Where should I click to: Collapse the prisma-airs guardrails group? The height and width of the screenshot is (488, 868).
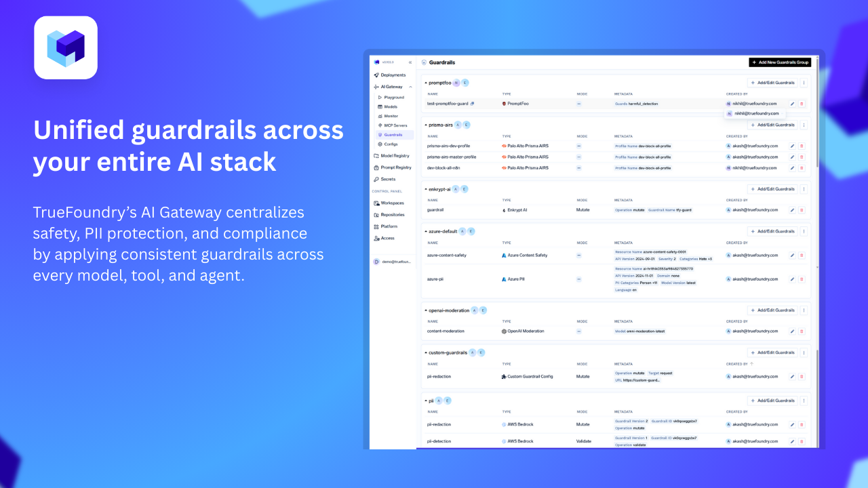[x=426, y=125]
